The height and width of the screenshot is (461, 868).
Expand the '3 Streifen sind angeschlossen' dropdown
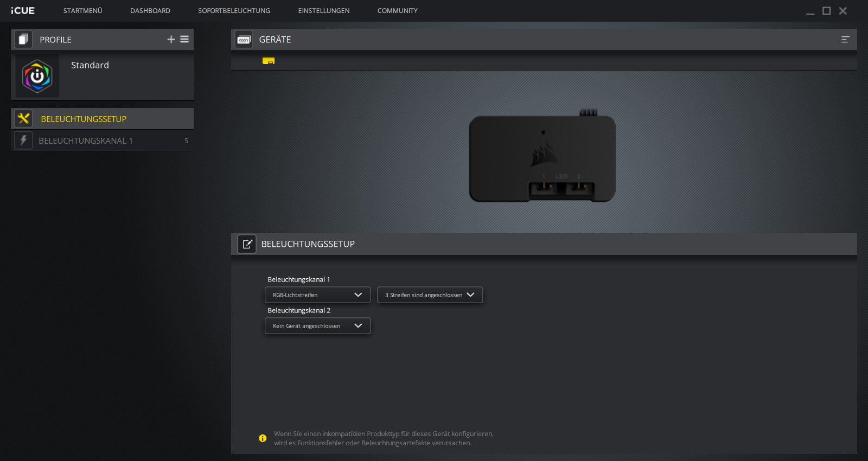click(x=430, y=295)
